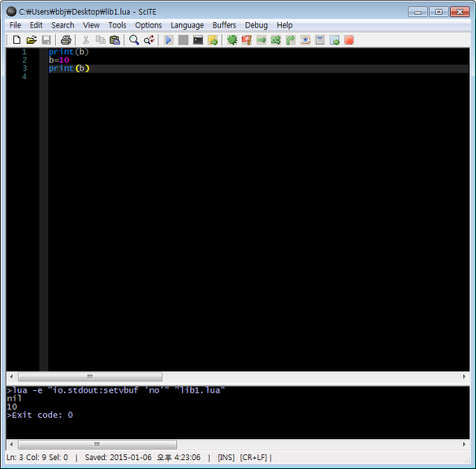Open the Search menu

pos(62,25)
